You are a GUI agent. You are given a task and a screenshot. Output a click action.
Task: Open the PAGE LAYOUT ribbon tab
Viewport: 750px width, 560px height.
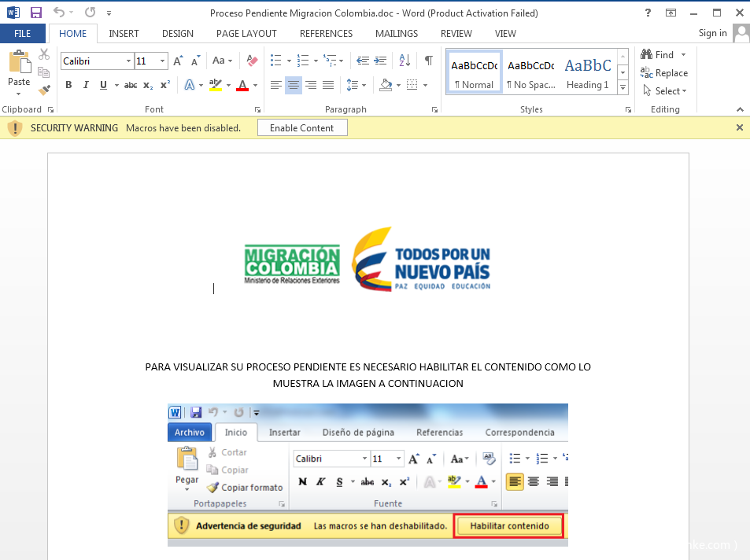pyautogui.click(x=246, y=34)
